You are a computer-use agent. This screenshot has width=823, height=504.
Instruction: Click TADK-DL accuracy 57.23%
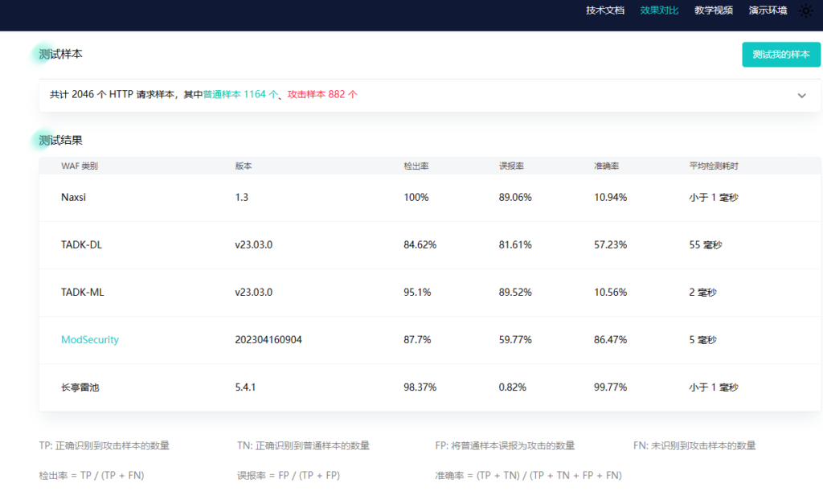(611, 244)
